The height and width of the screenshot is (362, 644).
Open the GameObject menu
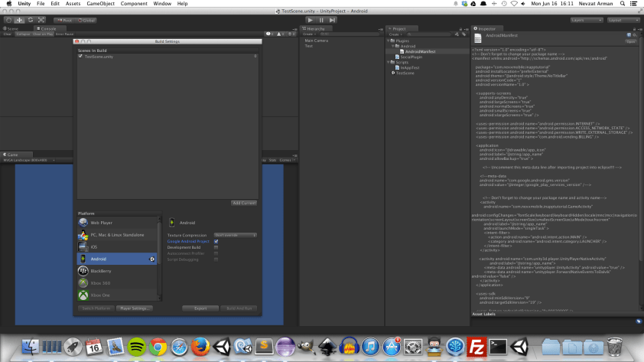click(101, 4)
